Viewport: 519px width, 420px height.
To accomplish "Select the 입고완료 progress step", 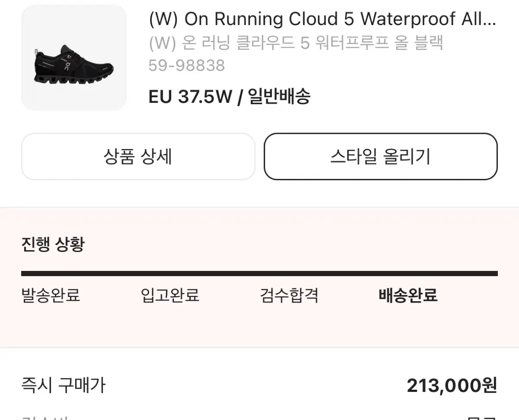I will (170, 296).
